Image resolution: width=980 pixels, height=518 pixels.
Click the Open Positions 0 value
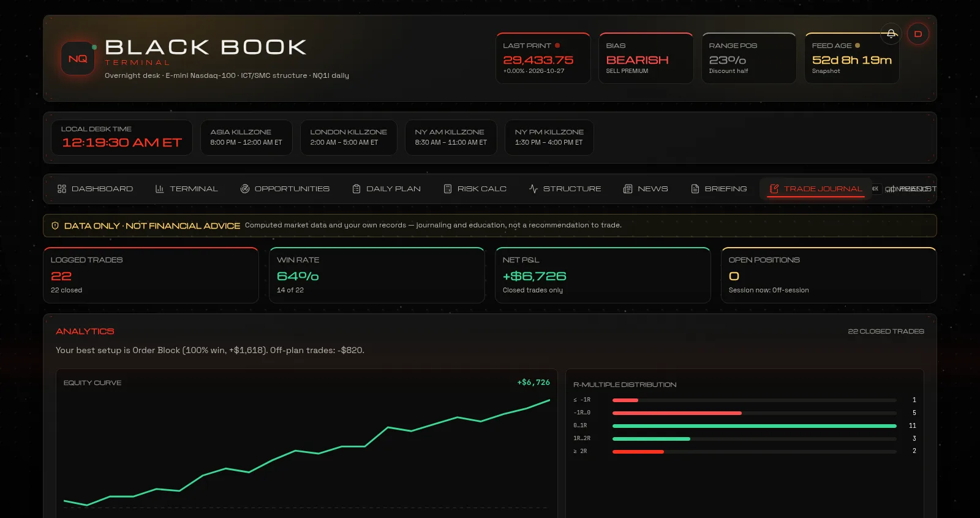(x=734, y=276)
